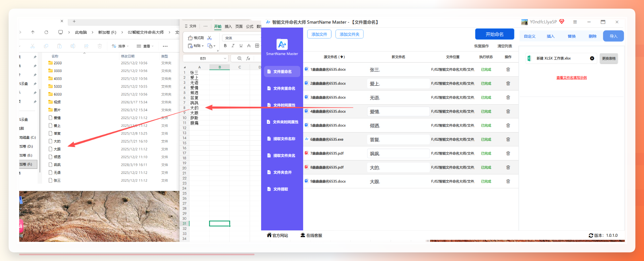The height and width of the screenshot is (261, 644).
Task: Click the refresh icon next to 版本
Action: [x=591, y=235]
